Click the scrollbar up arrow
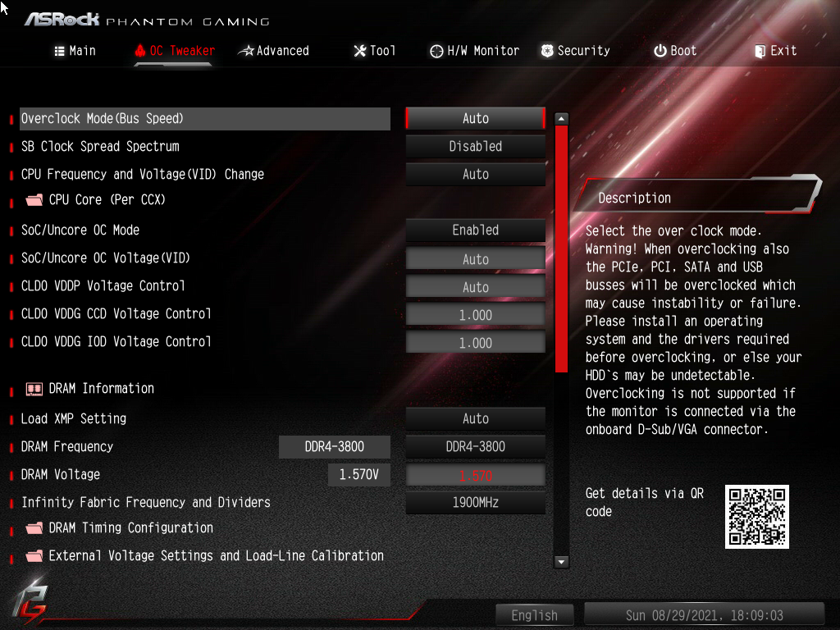The image size is (840, 630). coord(561,118)
